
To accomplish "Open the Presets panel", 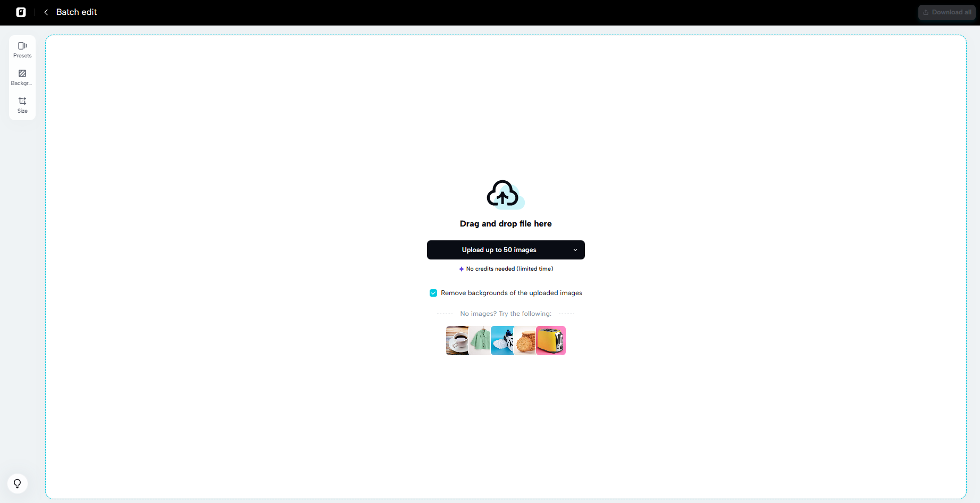I will tap(22, 50).
